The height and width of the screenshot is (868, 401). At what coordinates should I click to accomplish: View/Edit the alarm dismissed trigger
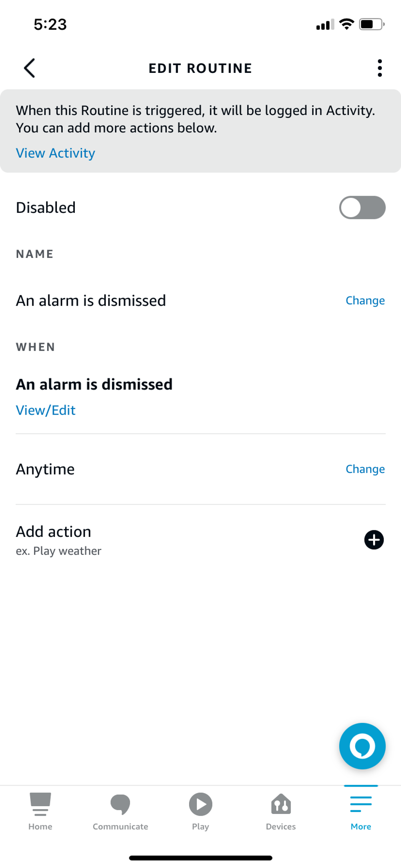pyautogui.click(x=45, y=410)
